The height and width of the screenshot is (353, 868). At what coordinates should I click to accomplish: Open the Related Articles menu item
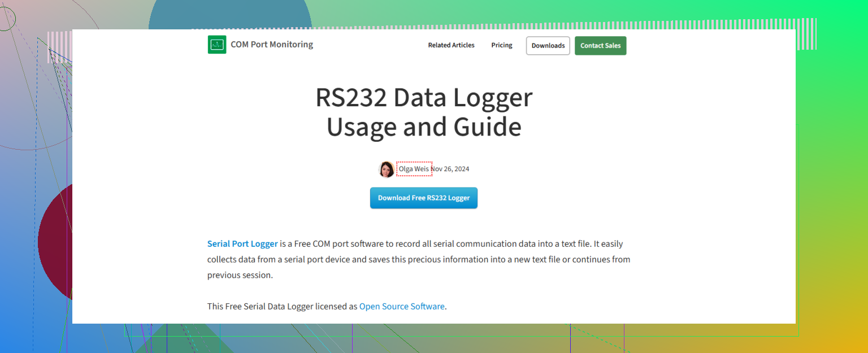click(x=451, y=45)
